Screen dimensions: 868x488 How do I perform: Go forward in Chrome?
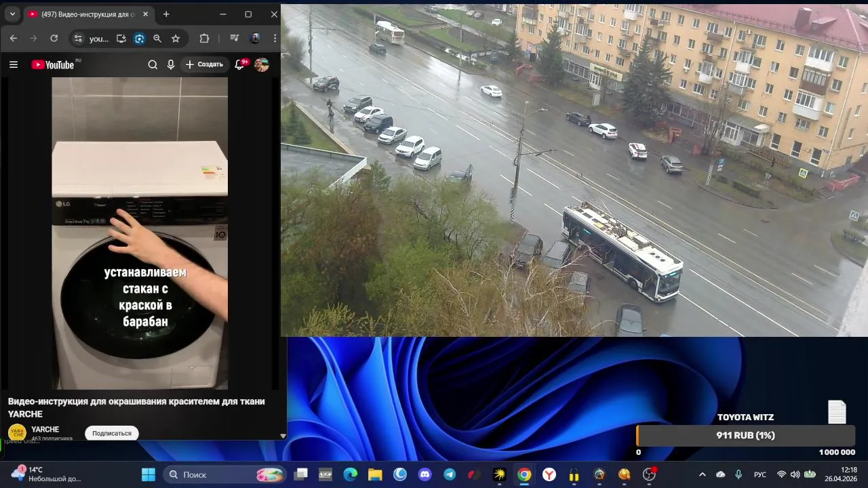pos(34,39)
